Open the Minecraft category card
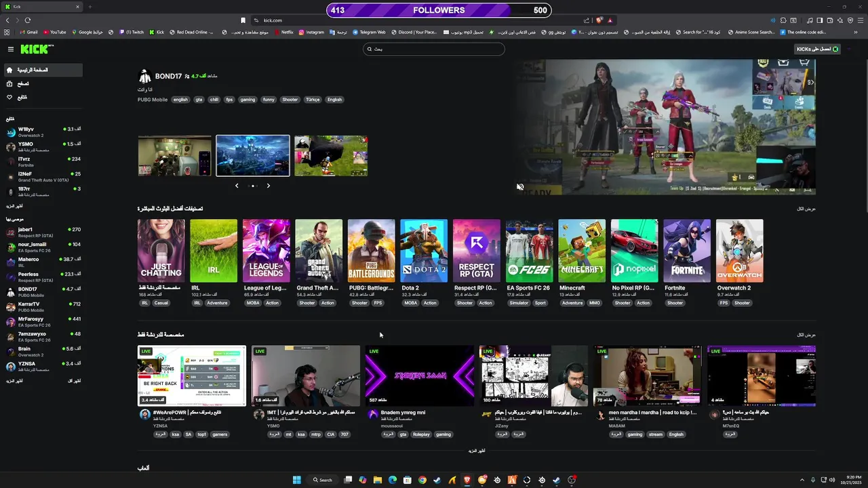 tap(582, 251)
